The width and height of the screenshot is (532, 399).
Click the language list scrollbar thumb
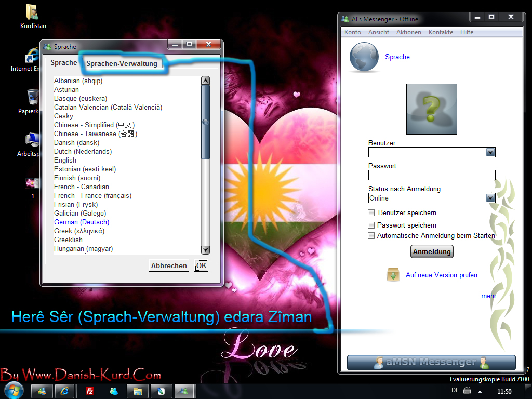pyautogui.click(x=205, y=122)
